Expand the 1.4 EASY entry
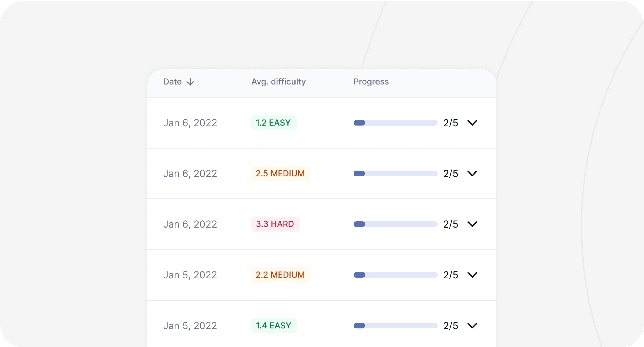644x347 pixels. [472, 326]
